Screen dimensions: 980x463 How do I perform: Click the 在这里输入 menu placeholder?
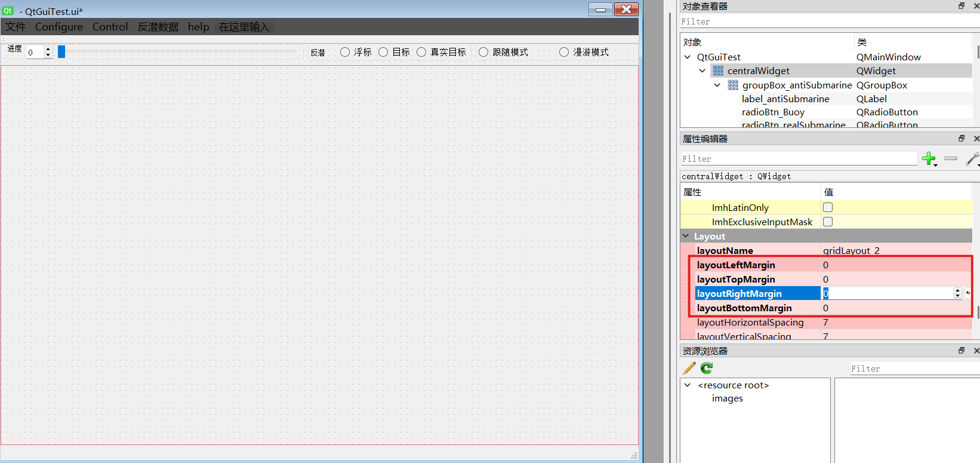click(244, 27)
